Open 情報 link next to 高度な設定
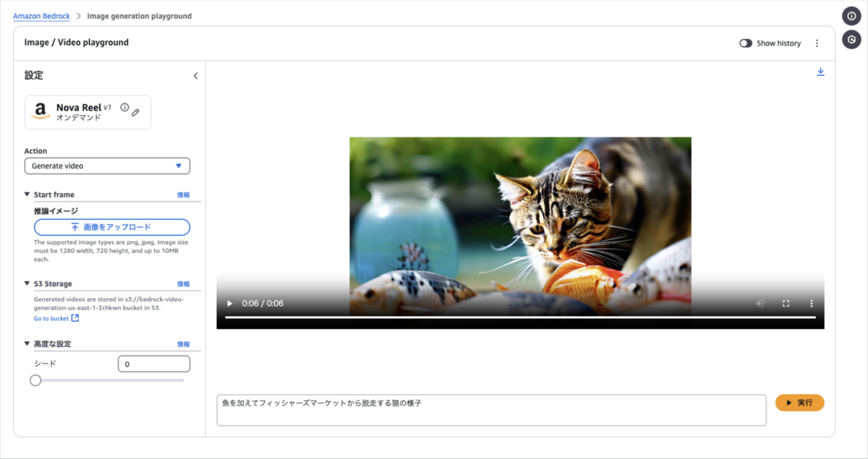This screenshot has width=868, height=459. [x=184, y=345]
